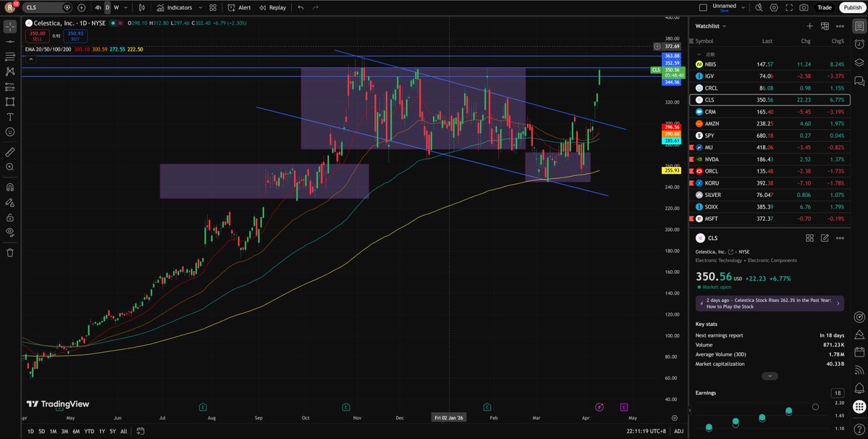Select the YTD date range
Viewport: 868px width, 439px height.
click(88, 431)
